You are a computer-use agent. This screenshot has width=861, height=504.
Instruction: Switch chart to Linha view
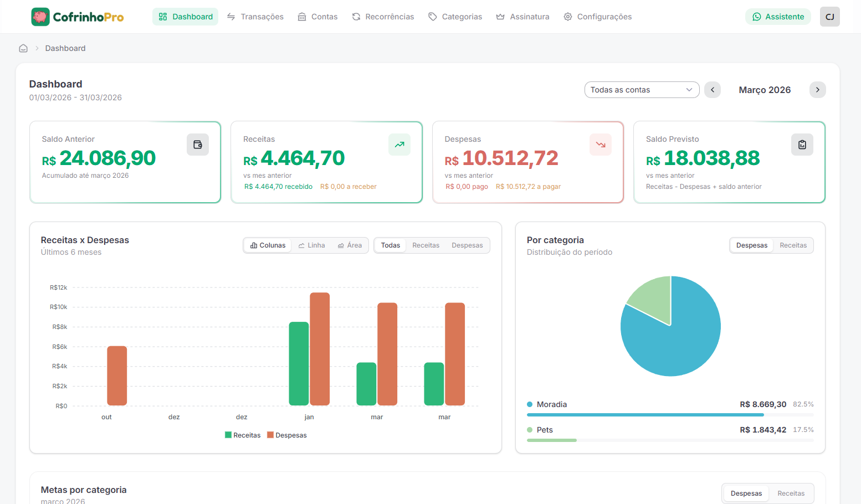point(311,245)
